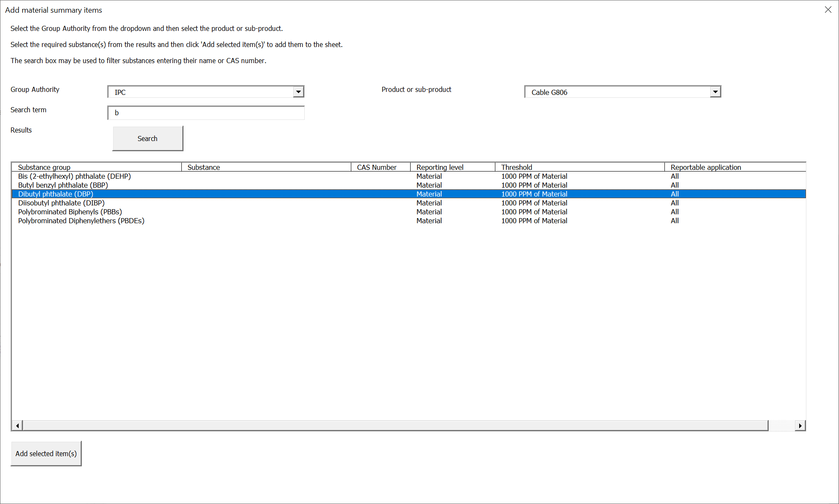The width and height of the screenshot is (839, 504).
Task: Select Diisobutyl phthalate (DIBP) row
Action: [61, 203]
